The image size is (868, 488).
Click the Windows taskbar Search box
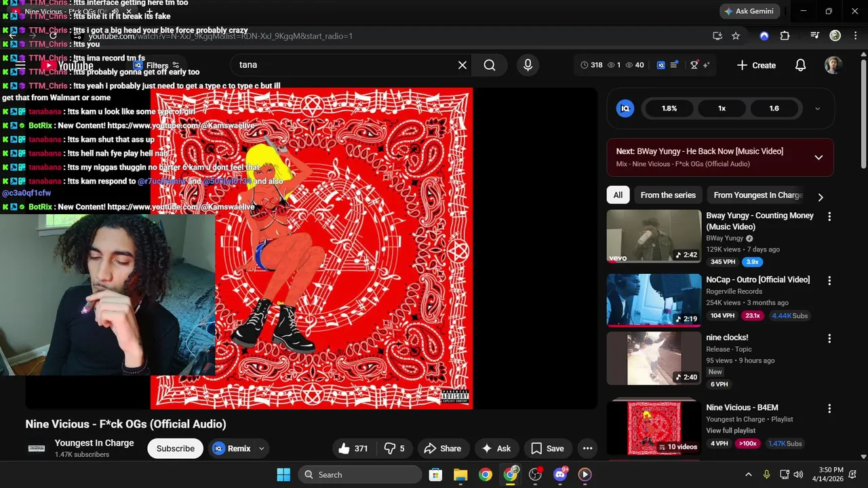(359, 474)
